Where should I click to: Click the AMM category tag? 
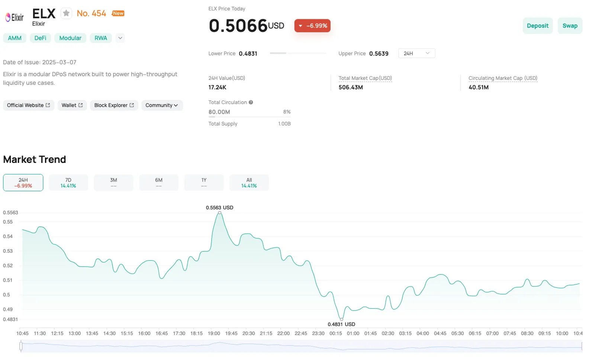coord(15,38)
